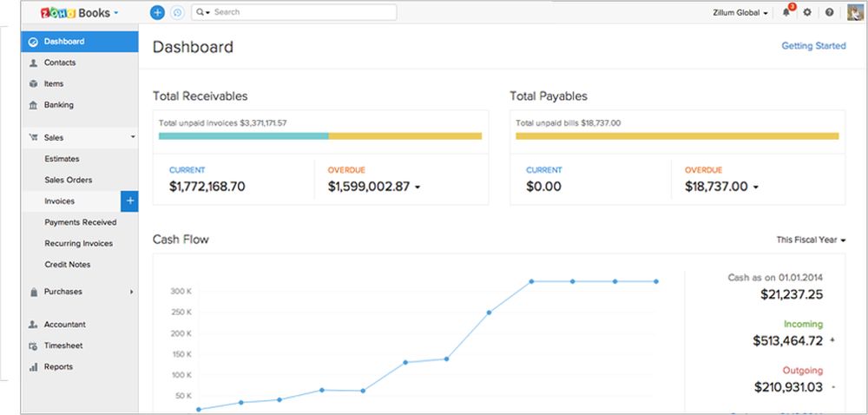Expand the receivables overdue amount dropdown
868x415 pixels.
click(416, 188)
